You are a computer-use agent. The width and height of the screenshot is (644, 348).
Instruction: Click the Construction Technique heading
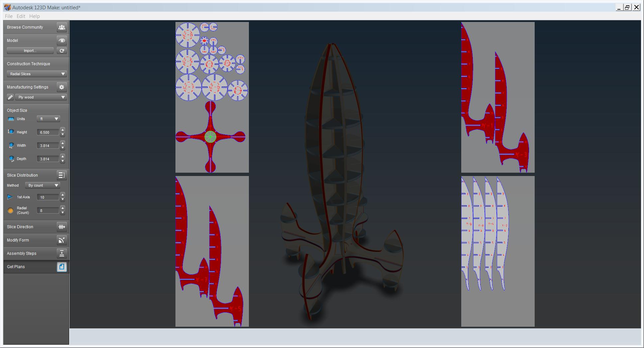coord(29,64)
